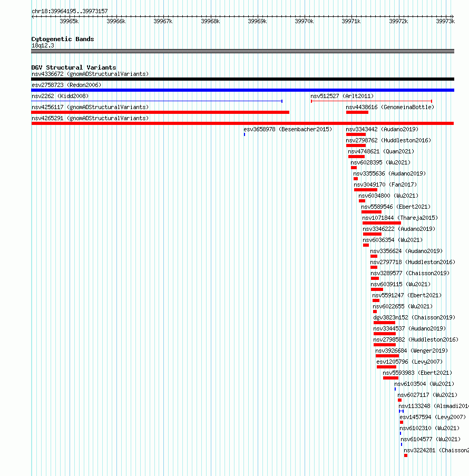
Task: Open nsv5589546 (Ebert2021) label
Action: pos(396,207)
